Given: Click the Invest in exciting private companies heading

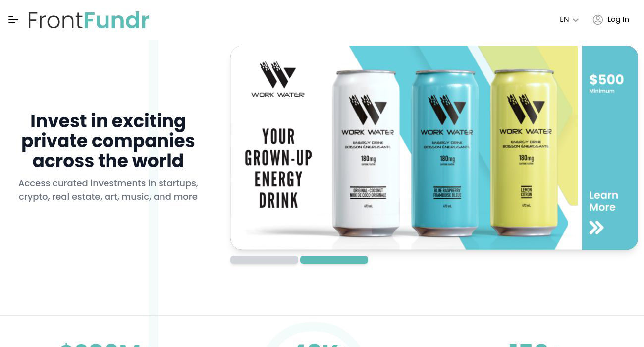Looking at the screenshot, I should coord(108,141).
